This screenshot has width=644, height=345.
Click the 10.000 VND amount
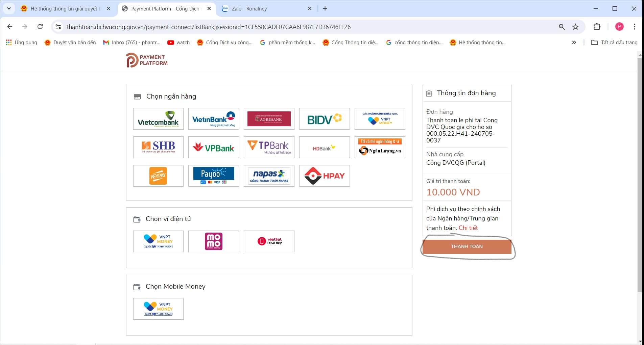click(453, 192)
